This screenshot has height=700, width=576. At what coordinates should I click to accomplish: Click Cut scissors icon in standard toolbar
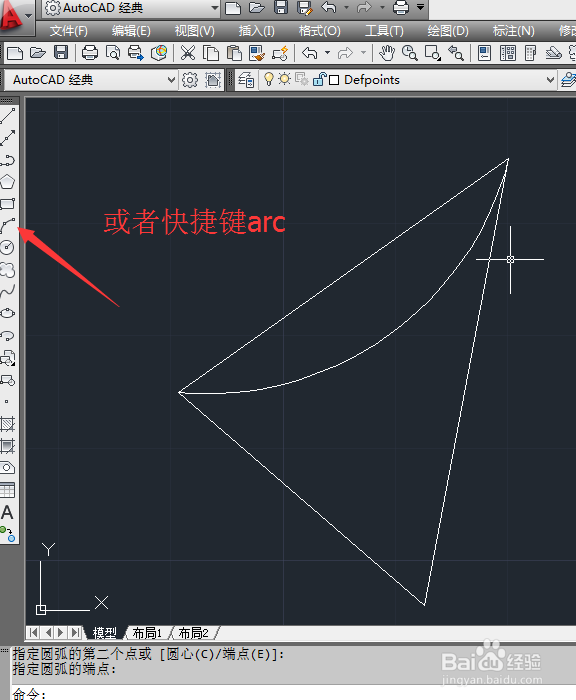point(188,53)
